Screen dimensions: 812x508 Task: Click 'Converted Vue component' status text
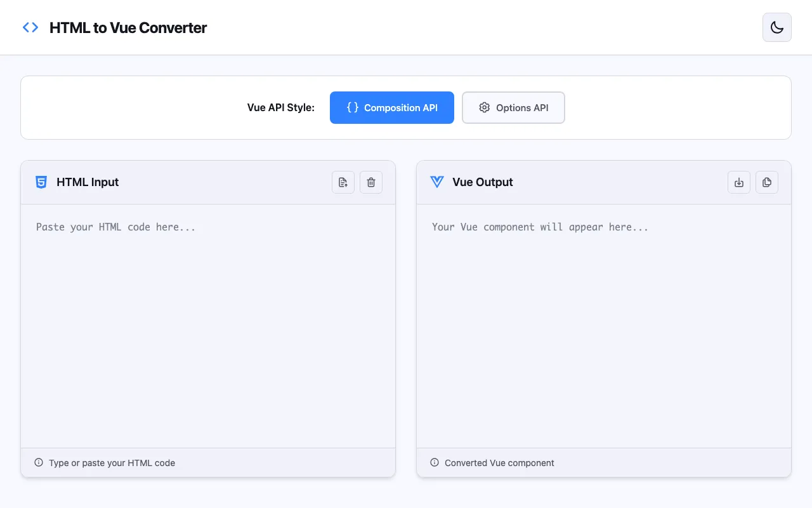pyautogui.click(x=499, y=463)
